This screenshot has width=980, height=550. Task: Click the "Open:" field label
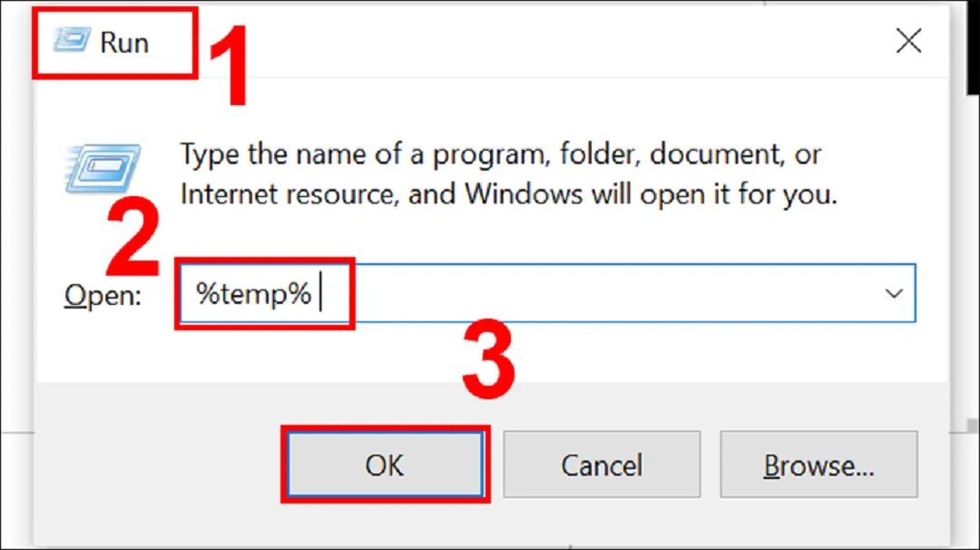click(103, 295)
